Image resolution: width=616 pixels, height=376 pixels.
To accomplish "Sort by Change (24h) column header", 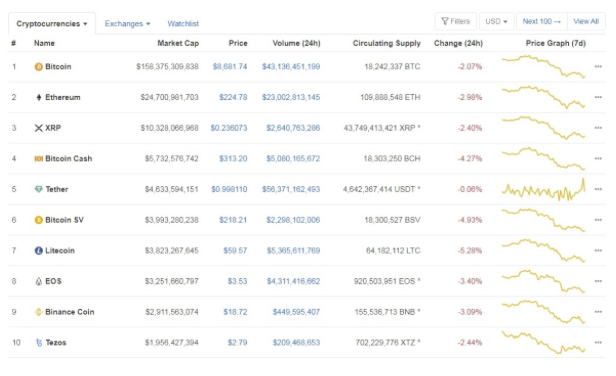I will (458, 43).
